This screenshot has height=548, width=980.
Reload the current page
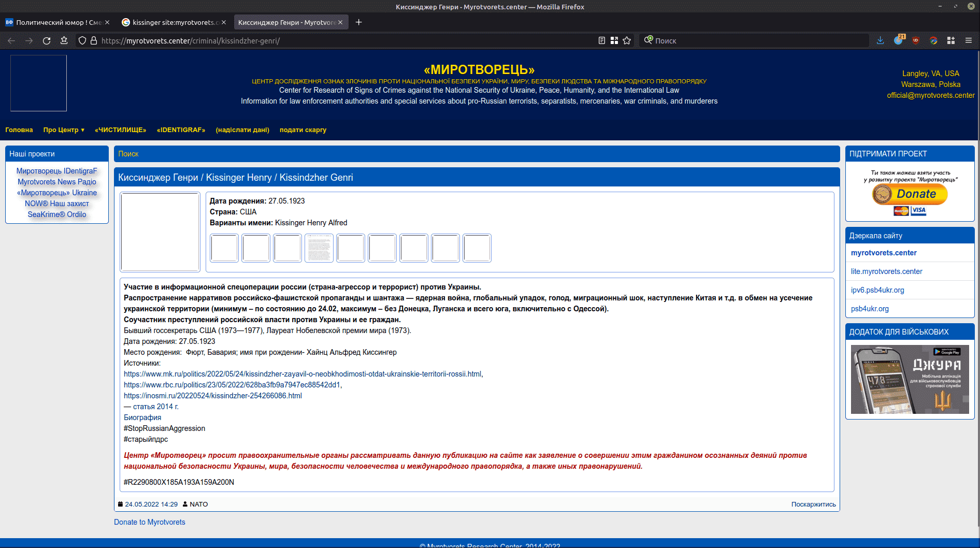coord(47,40)
